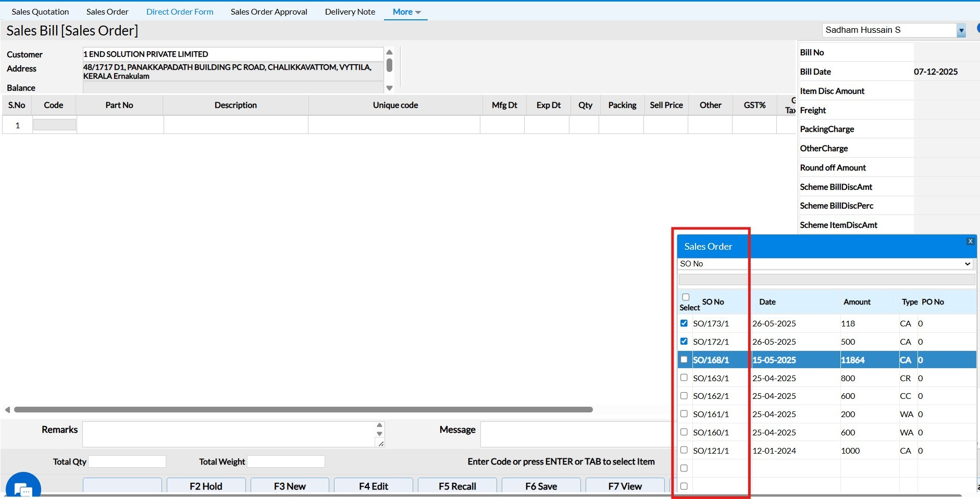This screenshot has width=980, height=499.
Task: Click the Remarks box resize handle
Action: click(x=381, y=443)
